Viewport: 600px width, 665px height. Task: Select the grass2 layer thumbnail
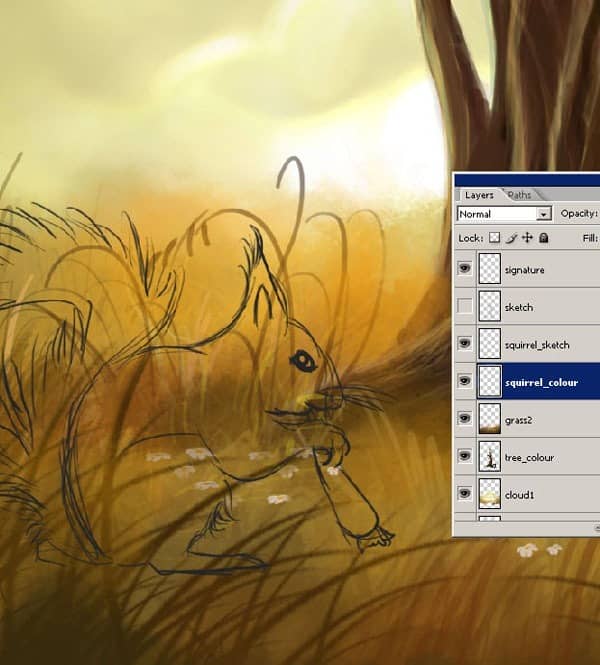click(490, 419)
